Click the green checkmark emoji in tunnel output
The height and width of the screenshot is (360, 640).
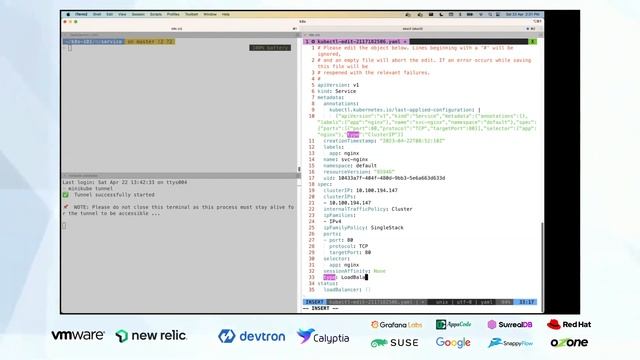pos(65,195)
